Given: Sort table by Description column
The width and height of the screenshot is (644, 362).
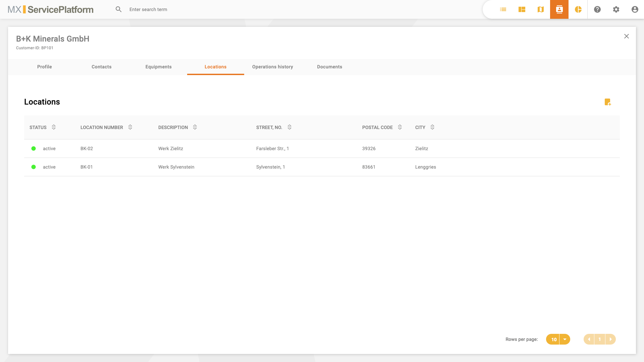Looking at the screenshot, I should click(195, 127).
